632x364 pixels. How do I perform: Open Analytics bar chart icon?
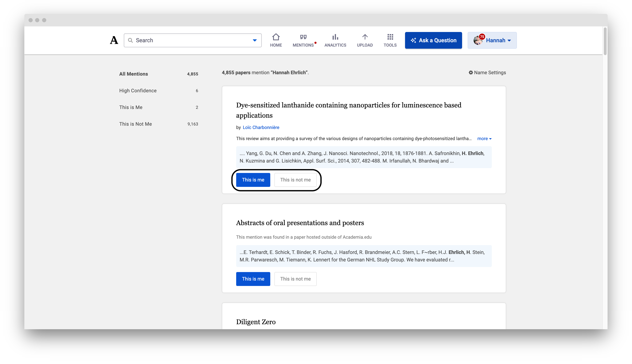tap(335, 37)
